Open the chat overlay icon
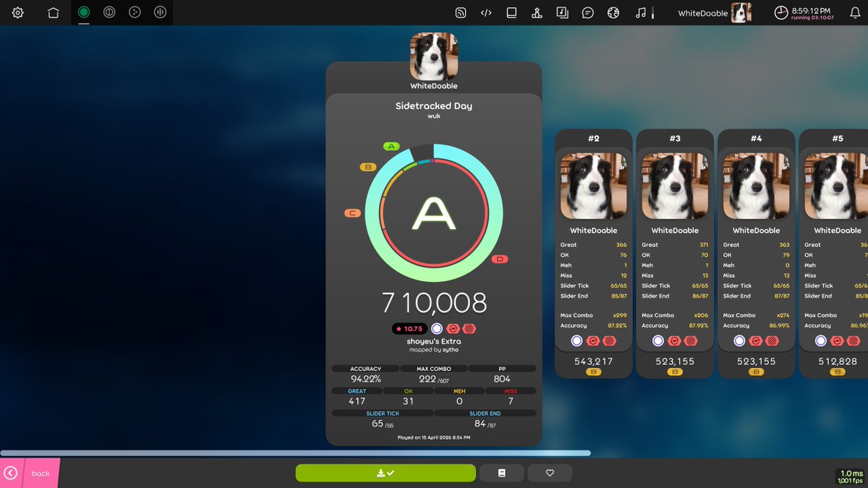This screenshot has width=868, height=488. [588, 12]
